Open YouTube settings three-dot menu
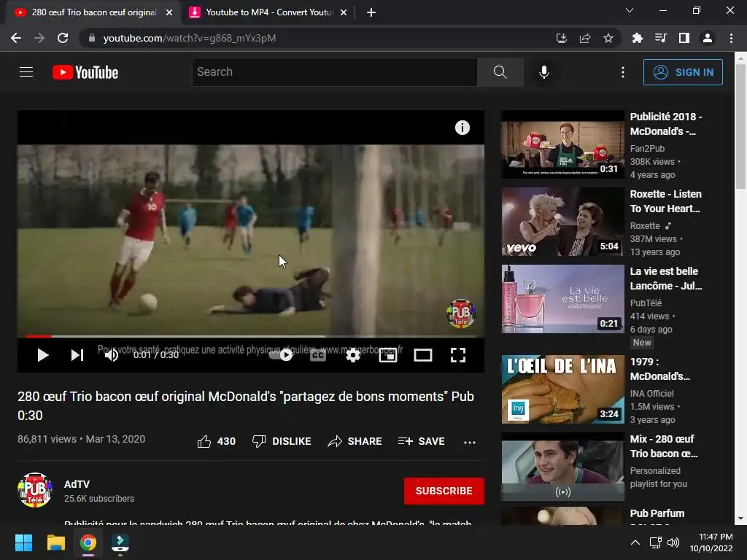The image size is (747, 560). (623, 72)
